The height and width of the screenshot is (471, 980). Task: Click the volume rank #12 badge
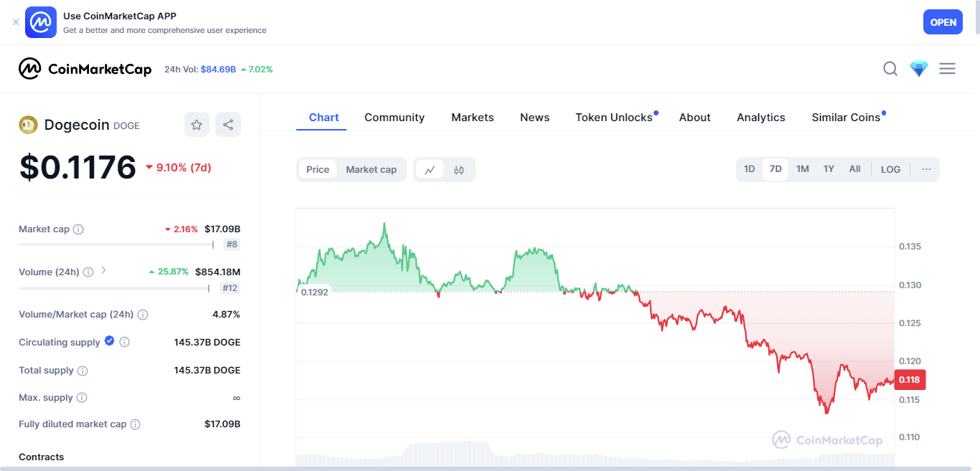pyautogui.click(x=230, y=288)
